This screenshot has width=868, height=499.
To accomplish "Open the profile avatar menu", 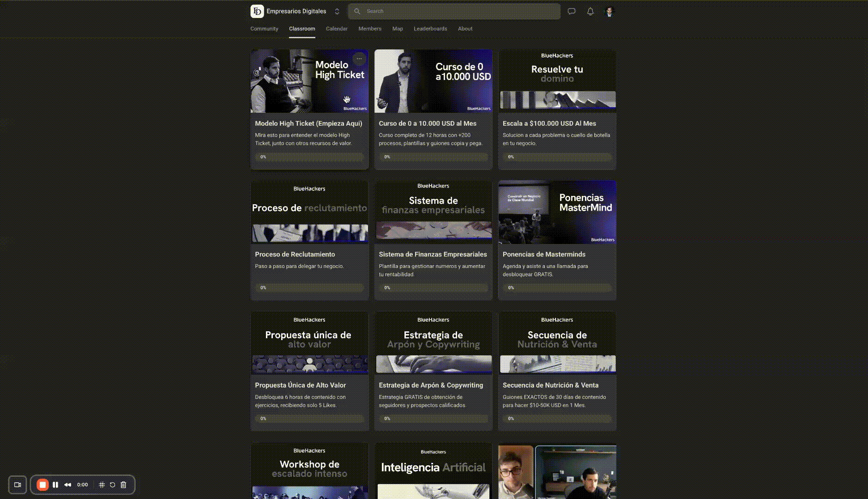I will tap(609, 11).
